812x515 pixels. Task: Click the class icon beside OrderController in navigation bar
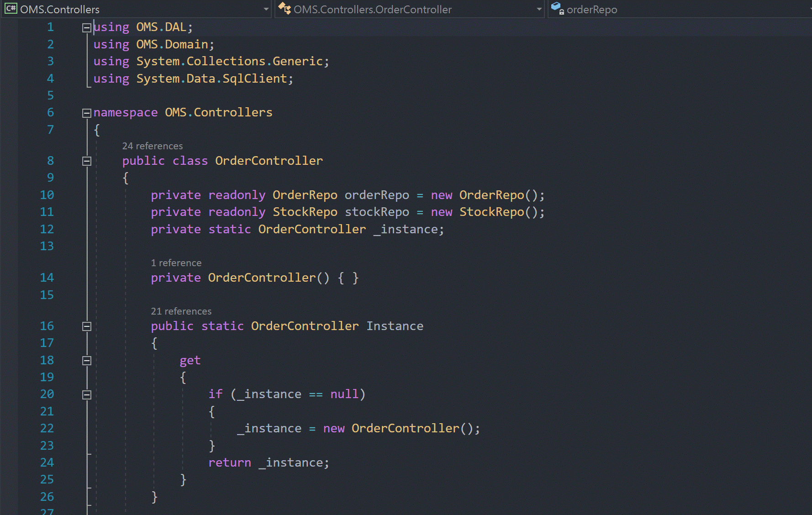284,9
